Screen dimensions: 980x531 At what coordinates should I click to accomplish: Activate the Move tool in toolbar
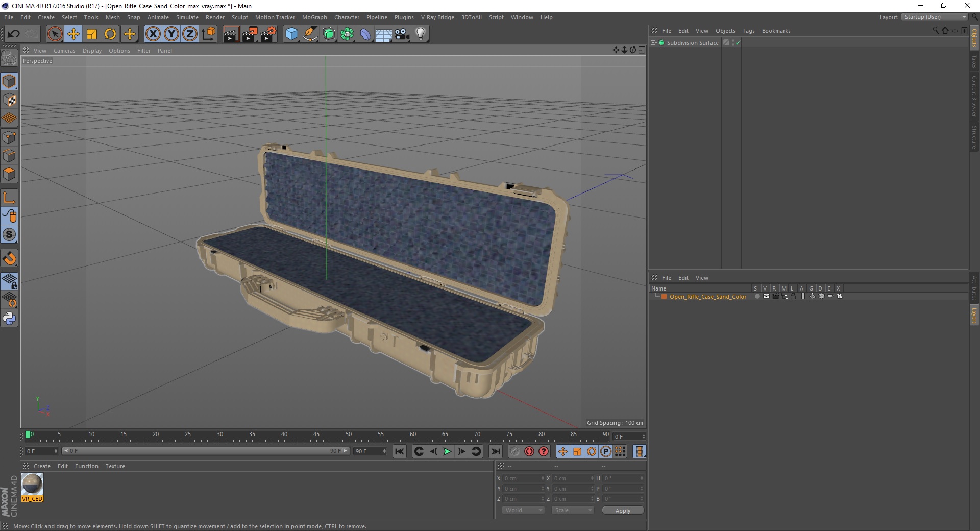[73, 34]
